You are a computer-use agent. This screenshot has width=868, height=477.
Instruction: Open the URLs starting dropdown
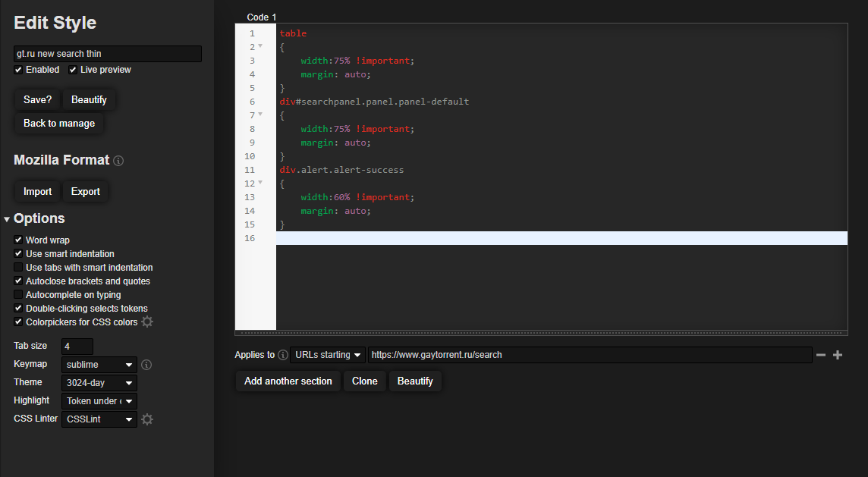(x=327, y=354)
